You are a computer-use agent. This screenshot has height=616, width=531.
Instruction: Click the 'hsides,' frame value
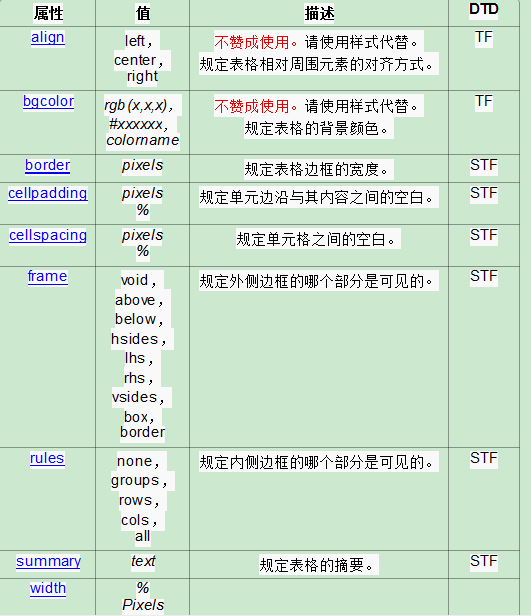(x=138, y=339)
